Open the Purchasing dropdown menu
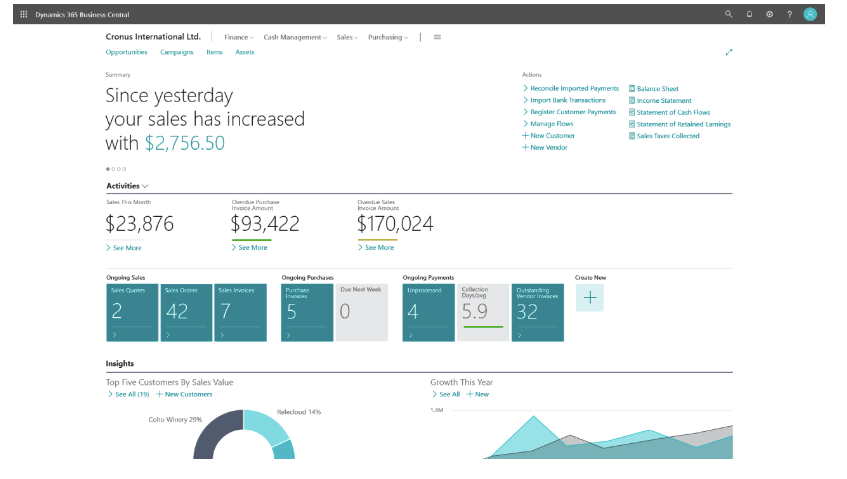The height and width of the screenshot is (479, 847). (388, 37)
